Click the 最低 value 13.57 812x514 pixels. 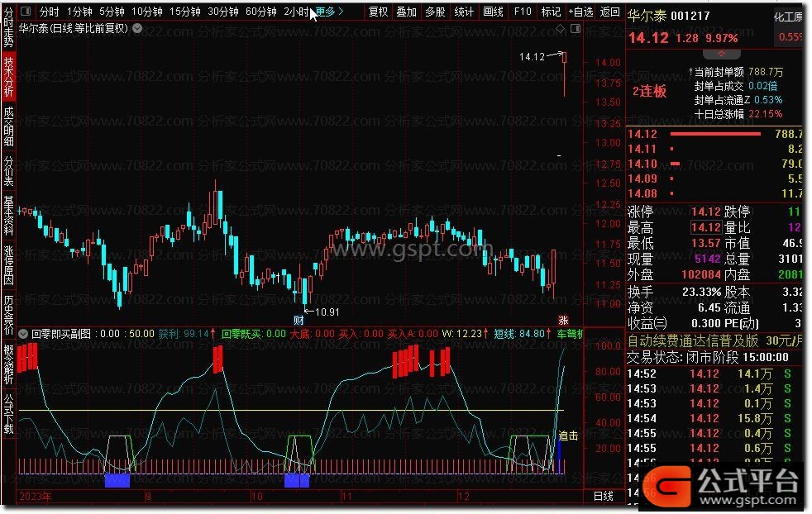706,243
